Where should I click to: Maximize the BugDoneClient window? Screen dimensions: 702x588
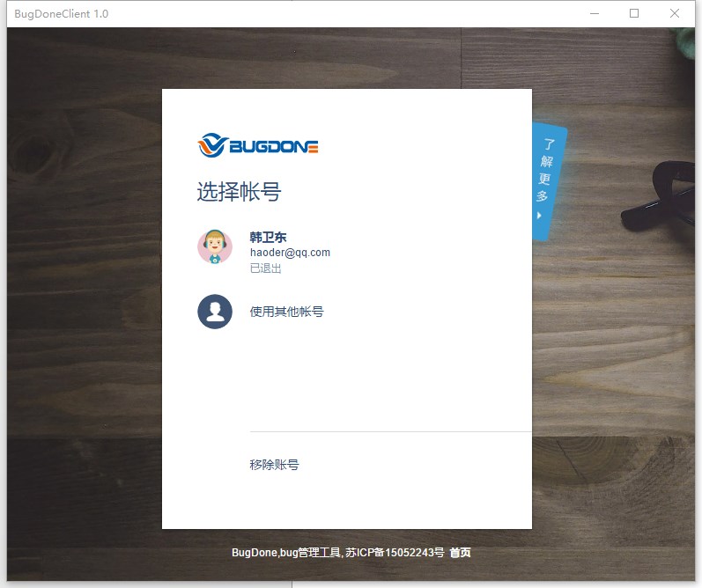[634, 13]
